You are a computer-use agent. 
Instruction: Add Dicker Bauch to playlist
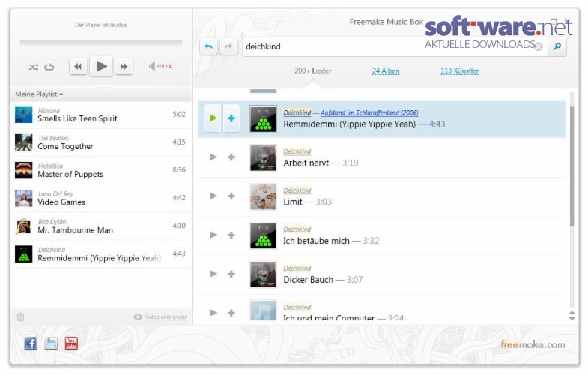click(231, 274)
